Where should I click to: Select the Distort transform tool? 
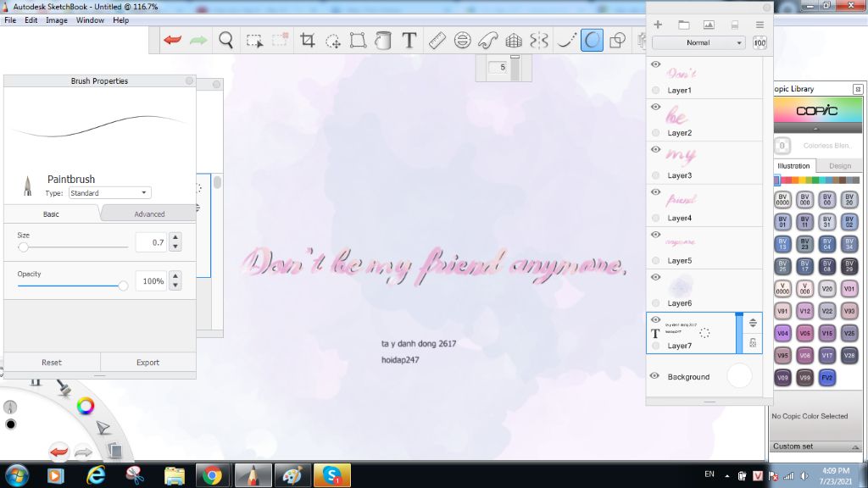pyautogui.click(x=359, y=41)
